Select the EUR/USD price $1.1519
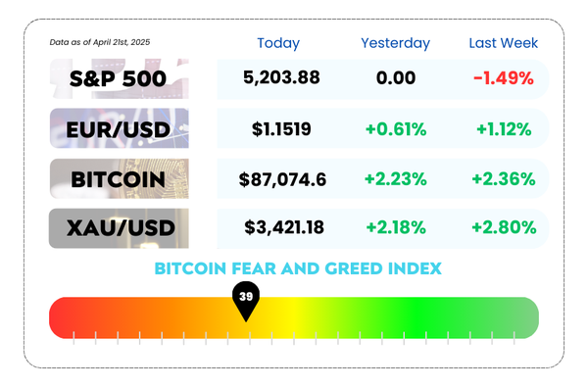The width and height of the screenshot is (588, 387). [281, 129]
